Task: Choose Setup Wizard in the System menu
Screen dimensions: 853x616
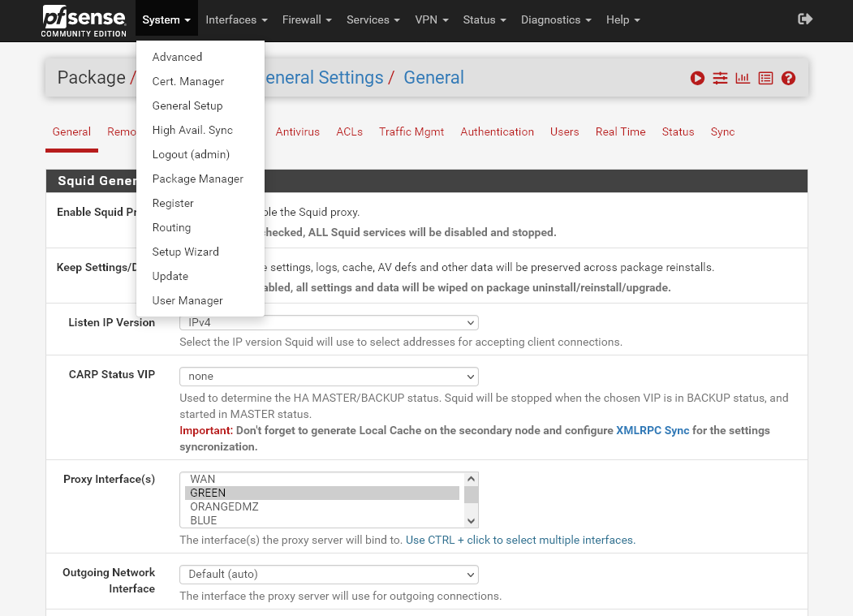Action: pos(185,252)
